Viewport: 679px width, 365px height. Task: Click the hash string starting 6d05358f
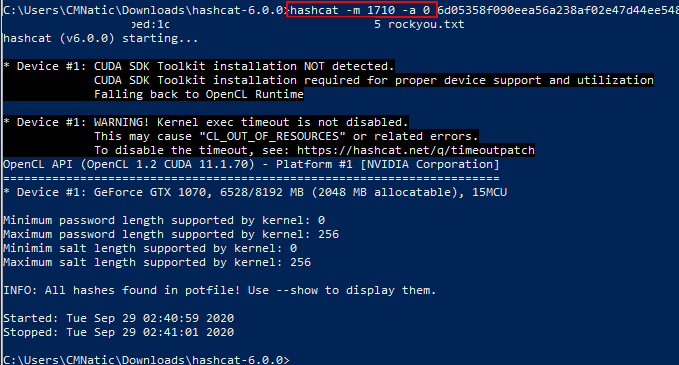click(x=558, y=10)
